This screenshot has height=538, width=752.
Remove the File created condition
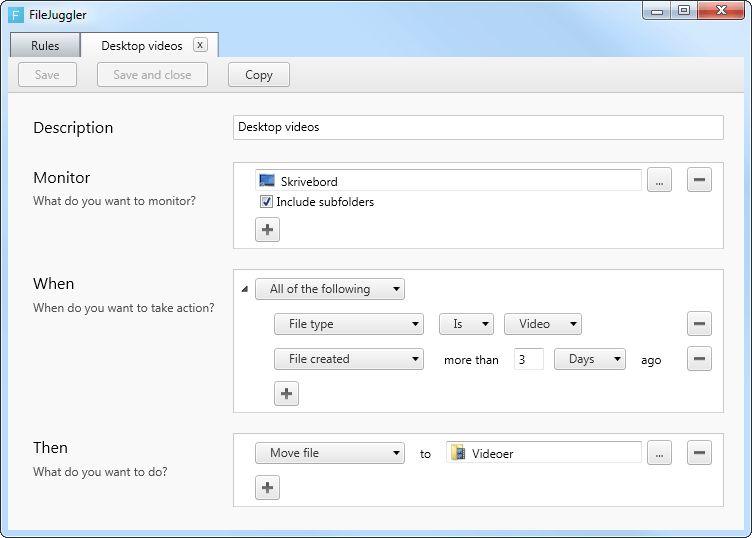699,359
